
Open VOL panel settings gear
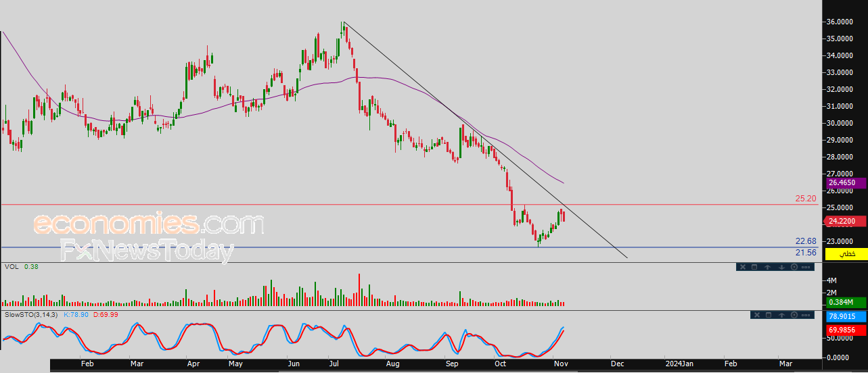pyautogui.click(x=794, y=267)
